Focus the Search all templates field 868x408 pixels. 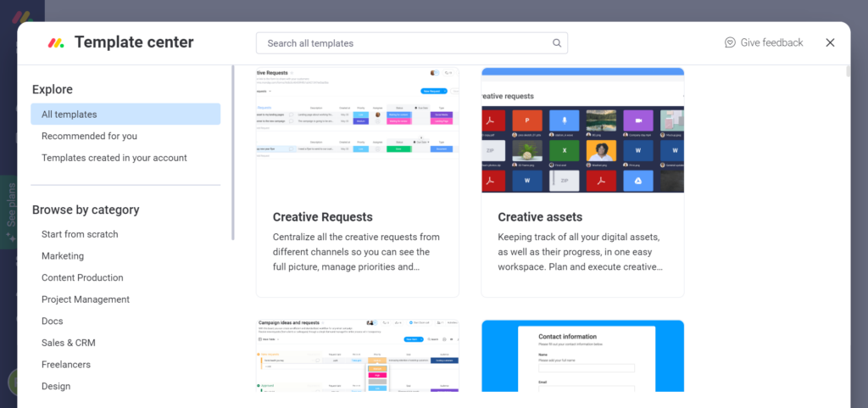click(412, 43)
